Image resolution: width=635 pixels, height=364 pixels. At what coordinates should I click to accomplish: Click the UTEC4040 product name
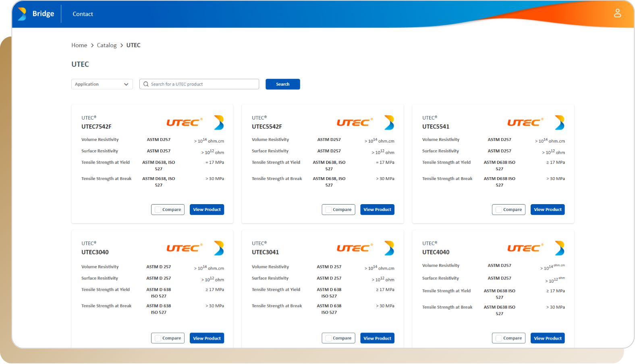pyautogui.click(x=436, y=252)
